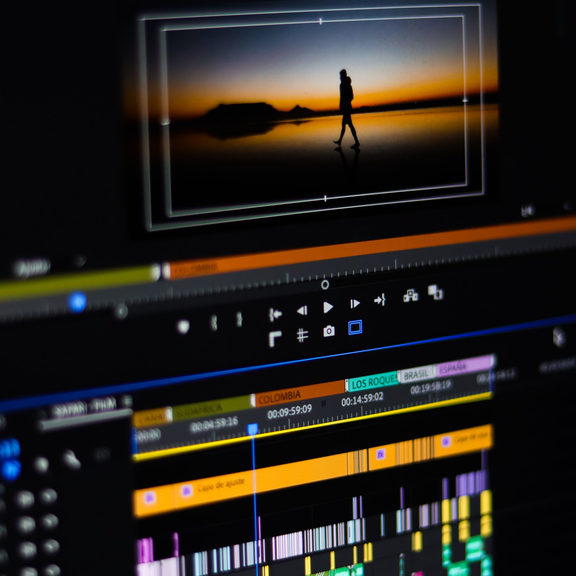Screen dimensions: 576x576
Task: Step back one frame
Action: tap(302, 311)
